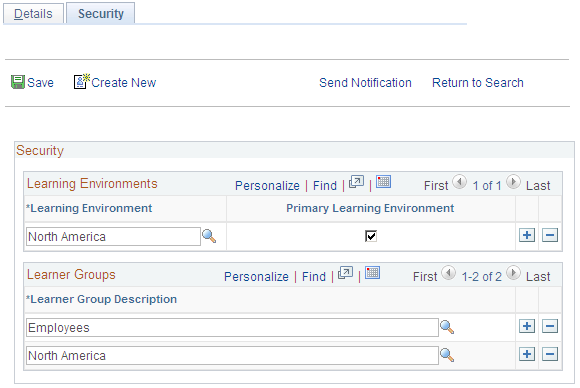
Task: Click Send Notification link
Action: [365, 82]
